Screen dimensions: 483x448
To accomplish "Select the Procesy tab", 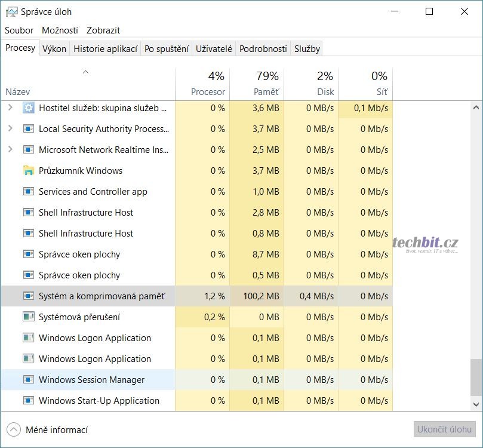I will [20, 48].
